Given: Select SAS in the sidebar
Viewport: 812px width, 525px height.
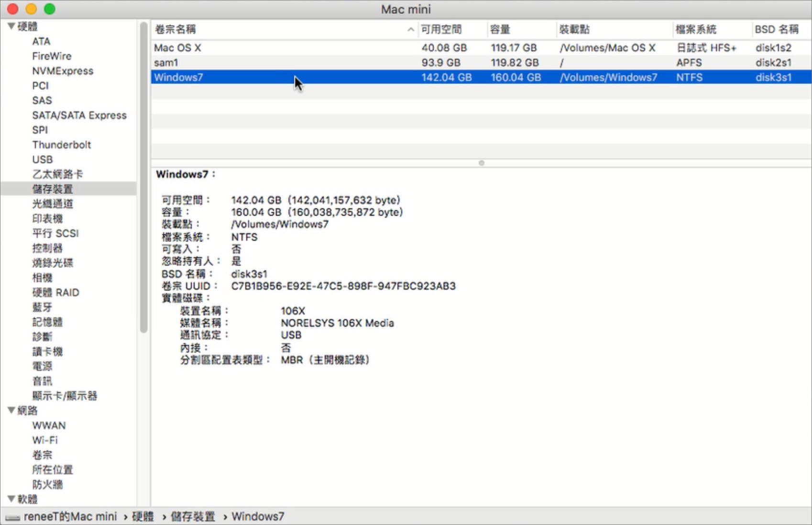Looking at the screenshot, I should tap(42, 101).
